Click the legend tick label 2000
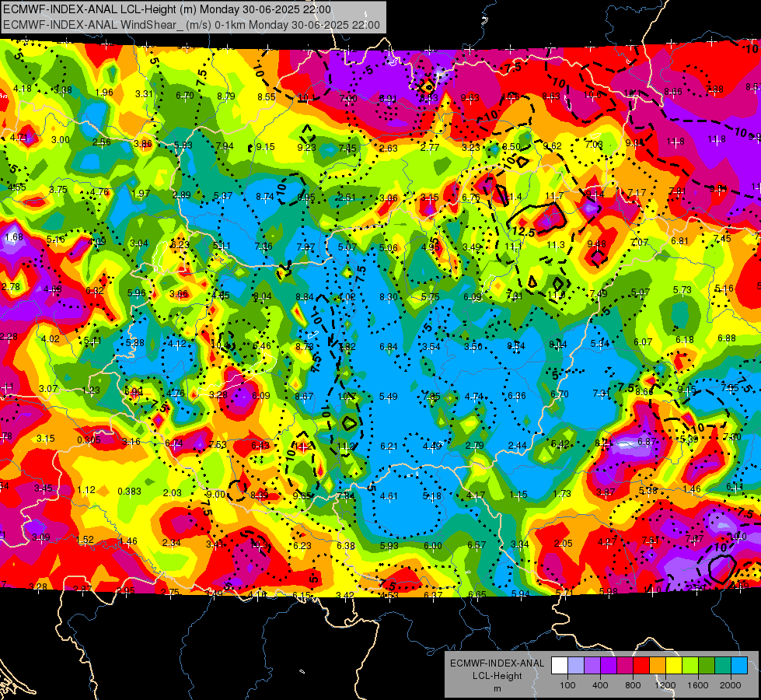 731,685
